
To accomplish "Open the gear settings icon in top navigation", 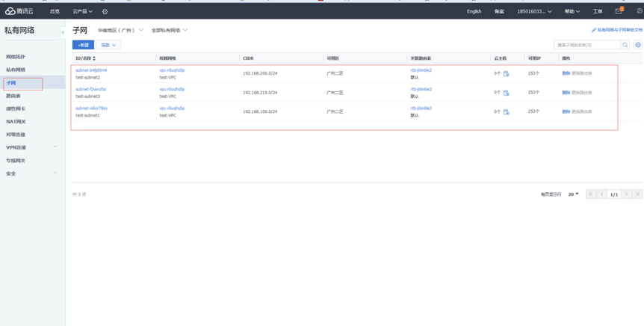I will [105, 12].
